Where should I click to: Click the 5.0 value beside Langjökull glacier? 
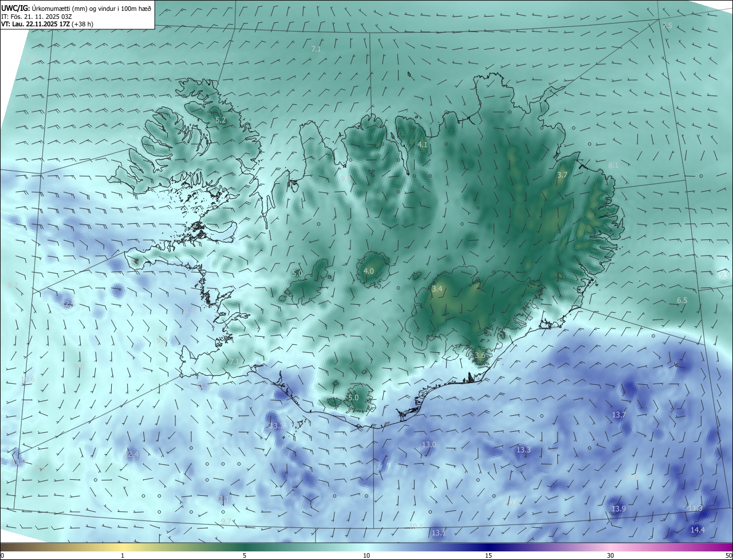pos(297,273)
